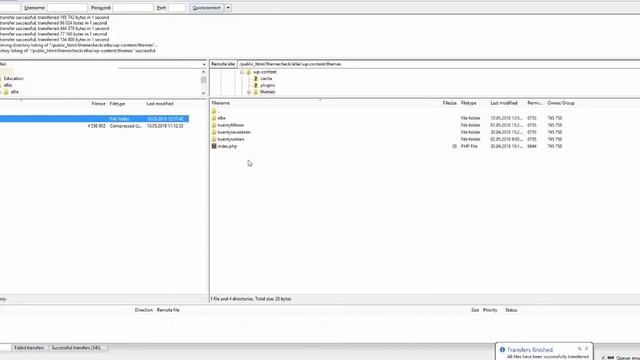
Task: Click the wp-content folder icon
Action: click(249, 72)
